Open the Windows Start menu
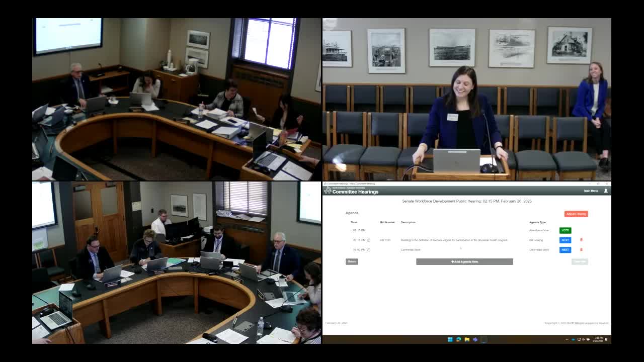The height and width of the screenshot is (362, 644). (x=450, y=339)
